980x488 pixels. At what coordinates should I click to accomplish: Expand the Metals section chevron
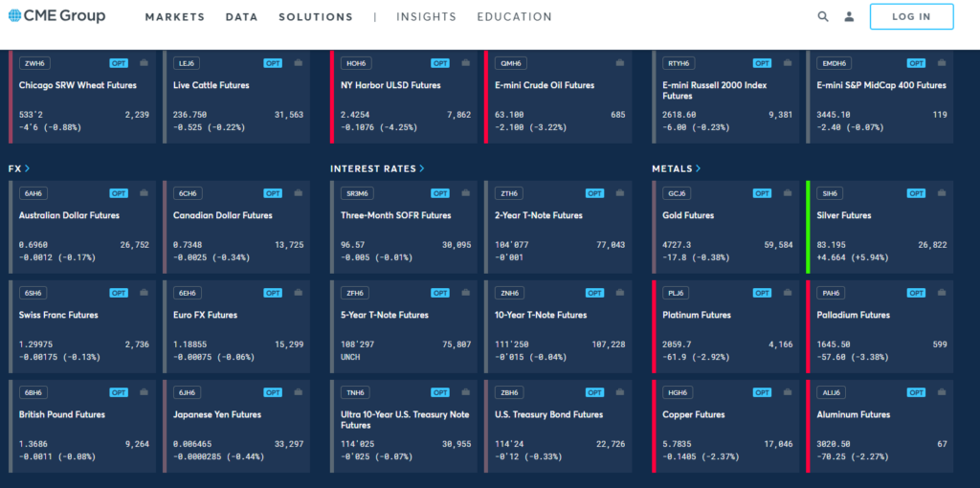point(698,168)
